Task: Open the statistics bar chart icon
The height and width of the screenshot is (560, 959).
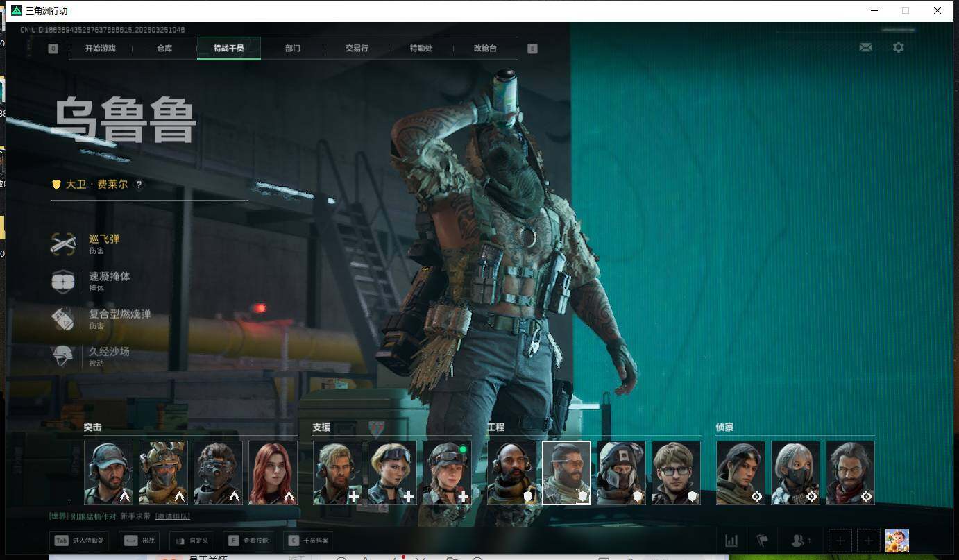Action: click(x=731, y=541)
